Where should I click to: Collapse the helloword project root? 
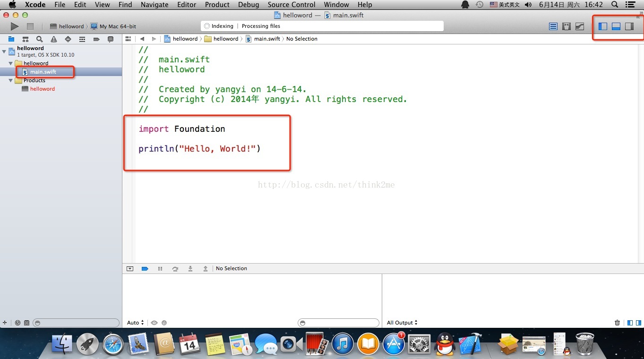click(x=4, y=51)
